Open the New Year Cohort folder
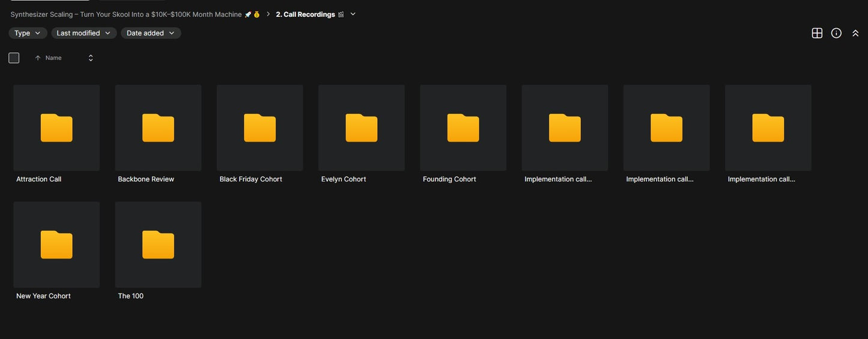This screenshot has height=339, width=868. (56, 245)
